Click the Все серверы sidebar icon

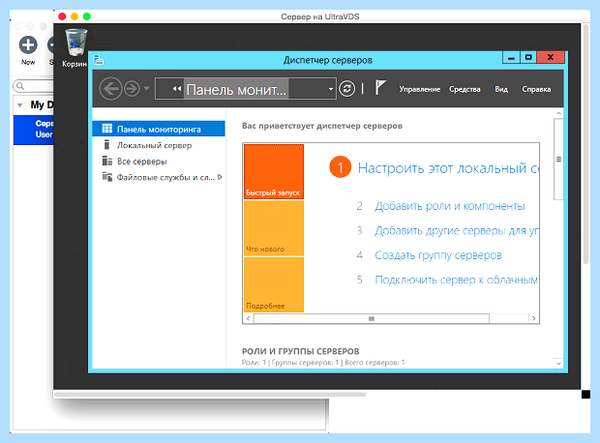click(107, 161)
